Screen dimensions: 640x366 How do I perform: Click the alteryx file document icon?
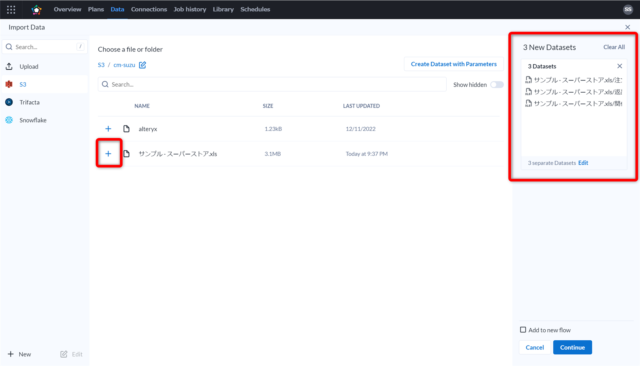click(x=127, y=129)
